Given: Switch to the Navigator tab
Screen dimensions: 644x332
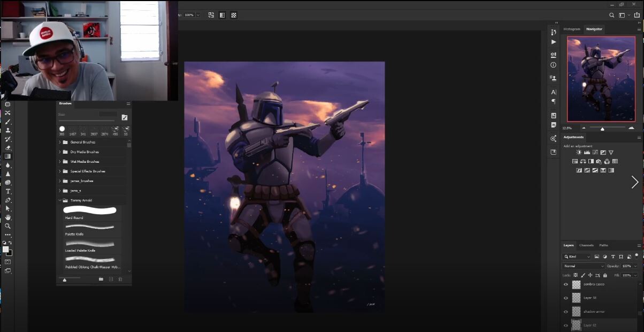Looking at the screenshot, I should [x=594, y=29].
